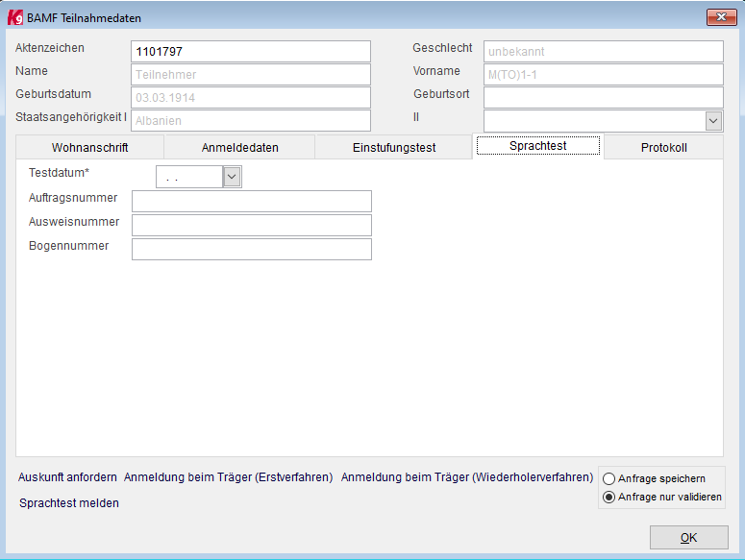Viewport: 745px width, 560px height.
Task: Click the Vorname label
Action: (436, 71)
